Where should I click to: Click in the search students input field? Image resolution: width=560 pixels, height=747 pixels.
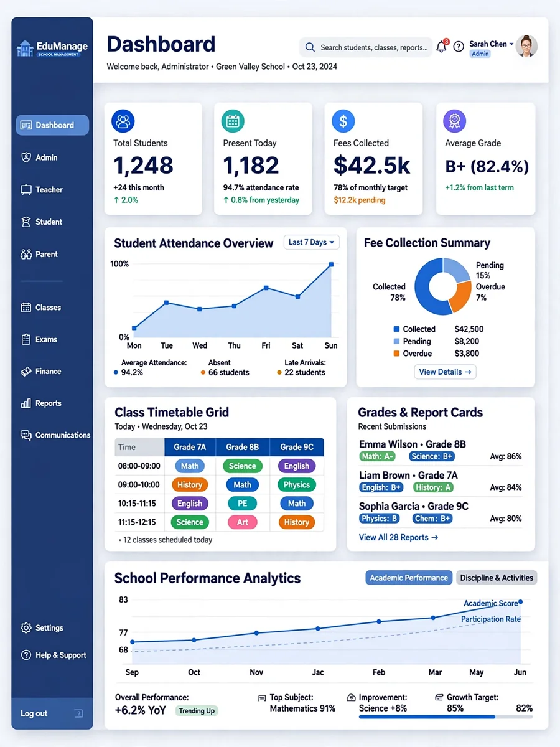[366, 47]
